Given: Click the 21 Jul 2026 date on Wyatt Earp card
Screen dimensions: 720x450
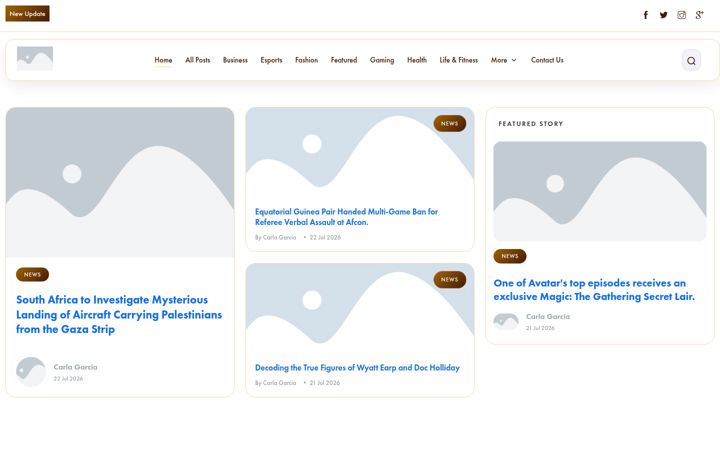Looking at the screenshot, I should coord(325,383).
